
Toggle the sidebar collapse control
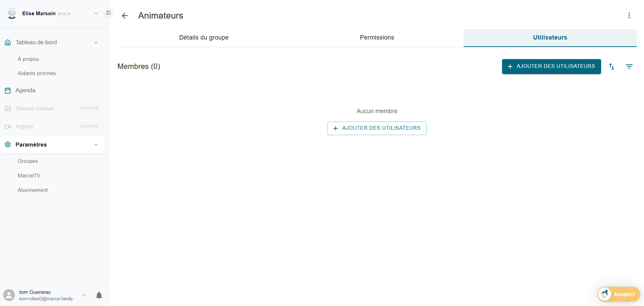(108, 12)
